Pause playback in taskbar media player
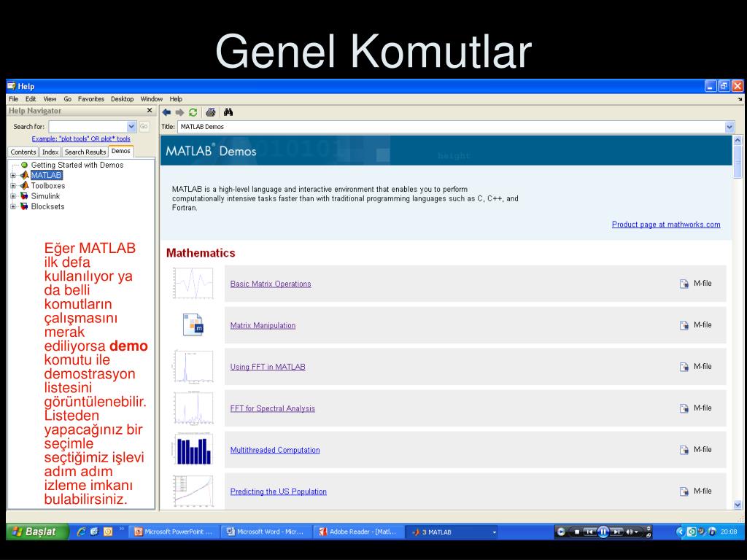This screenshot has width=747, height=560. click(603, 532)
